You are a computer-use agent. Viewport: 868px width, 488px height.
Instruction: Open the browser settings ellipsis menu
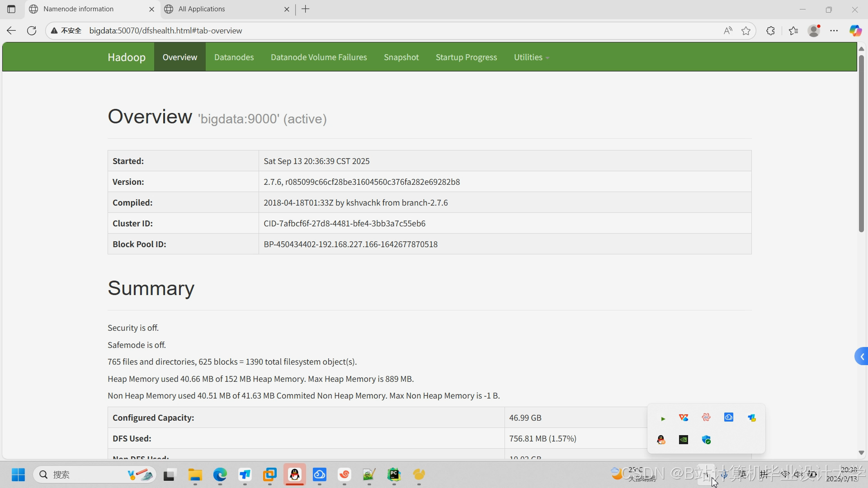coord(834,30)
